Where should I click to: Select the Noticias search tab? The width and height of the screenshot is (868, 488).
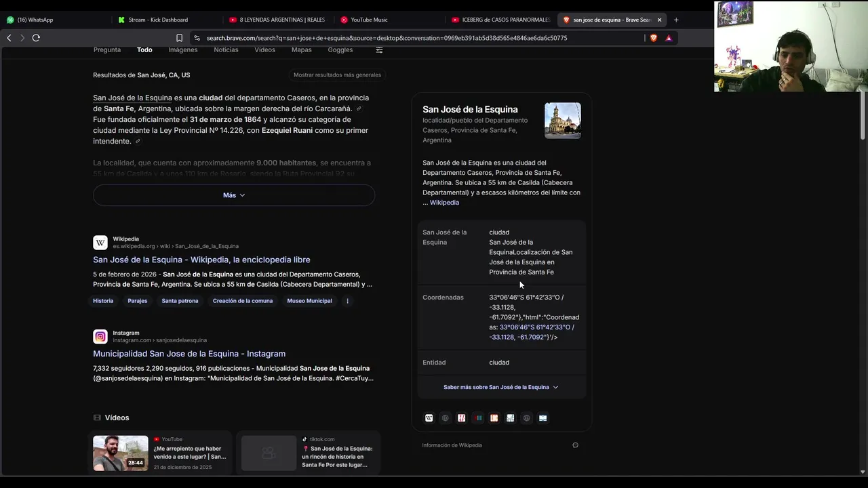click(226, 49)
